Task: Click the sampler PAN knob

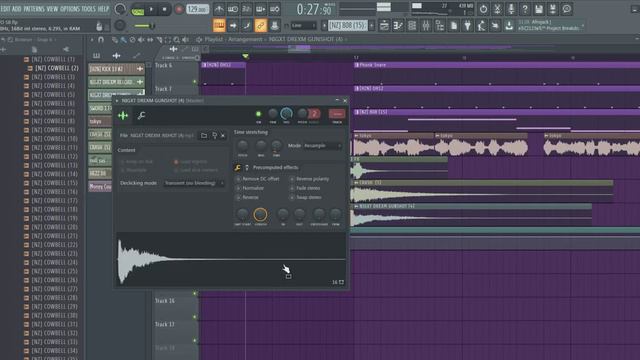Action: pos(273,114)
